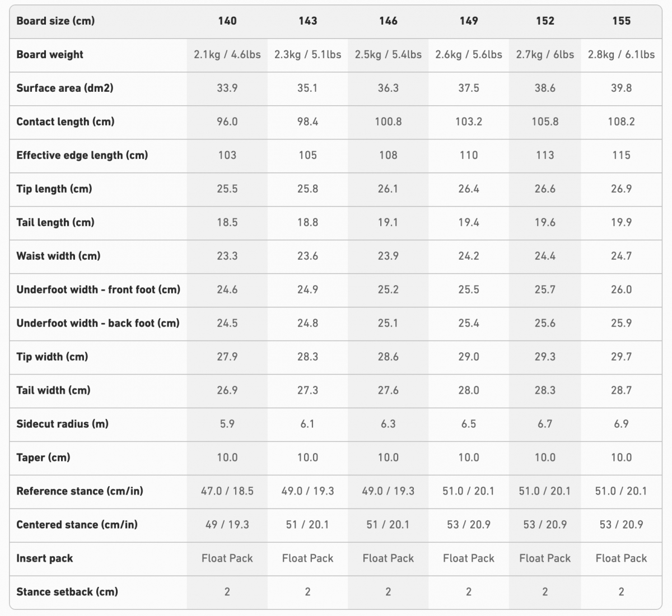This screenshot has width=672, height=616.
Task: Click the Board weight row label
Action: pos(50,54)
